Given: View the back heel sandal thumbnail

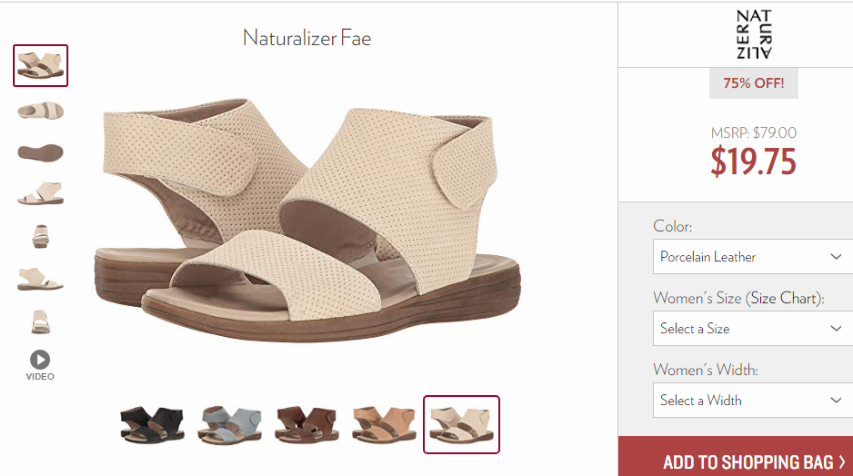Looking at the screenshot, I should (x=40, y=322).
